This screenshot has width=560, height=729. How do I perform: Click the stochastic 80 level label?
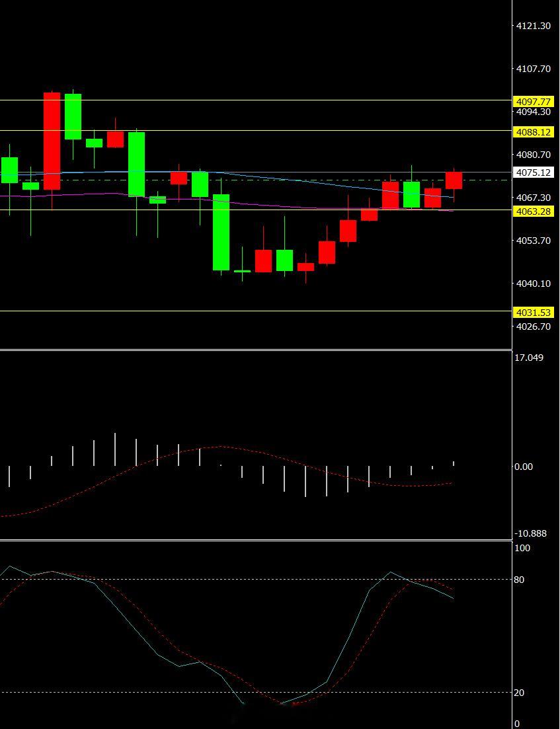point(520,579)
